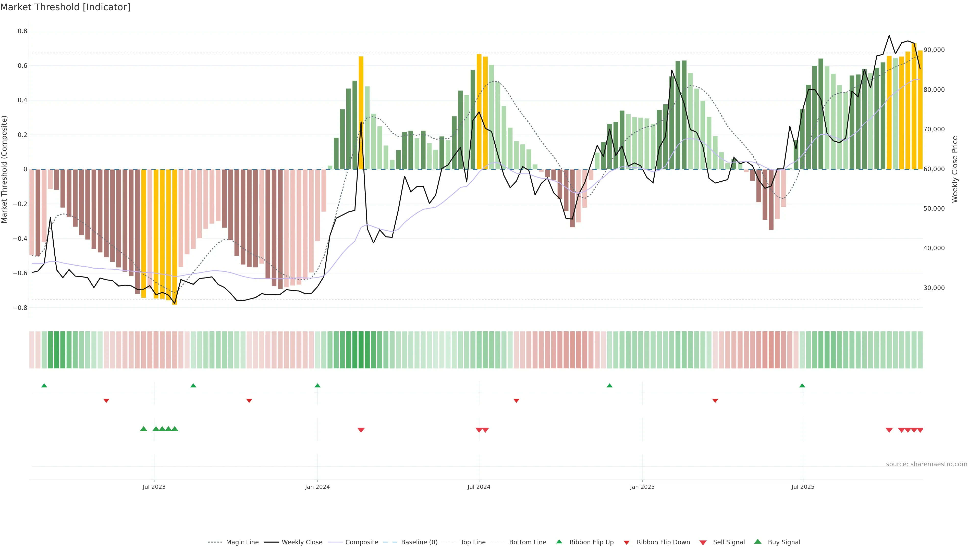Click the Bottom Line legend entry
The image size is (980, 551).
click(527, 542)
